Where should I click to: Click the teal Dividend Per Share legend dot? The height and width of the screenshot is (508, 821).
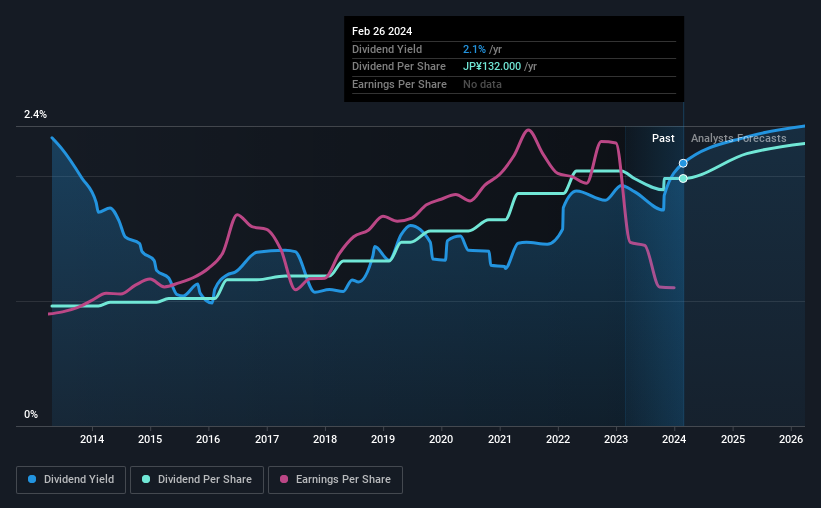click(x=146, y=479)
